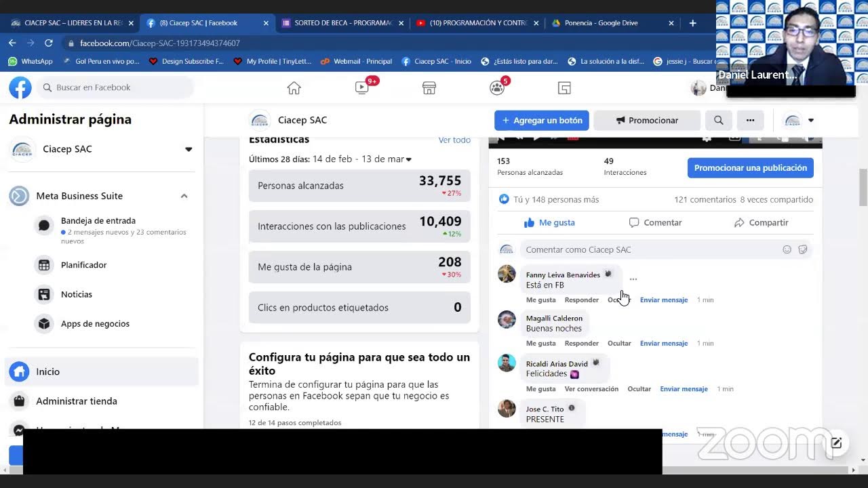Close the Ponencia Google Drive tab

pyautogui.click(x=671, y=23)
